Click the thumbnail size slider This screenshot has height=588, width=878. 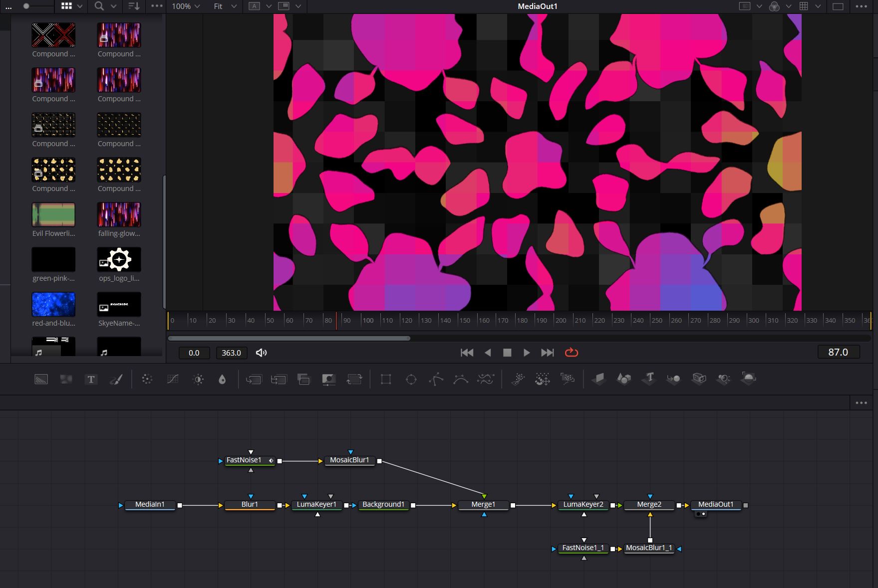click(x=26, y=6)
